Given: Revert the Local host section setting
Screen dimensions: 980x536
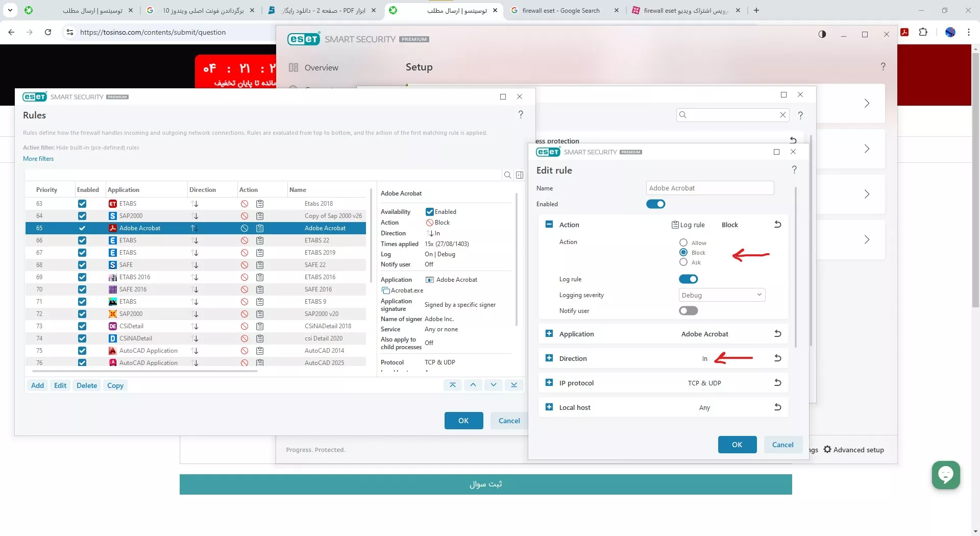Looking at the screenshot, I should coord(778,407).
